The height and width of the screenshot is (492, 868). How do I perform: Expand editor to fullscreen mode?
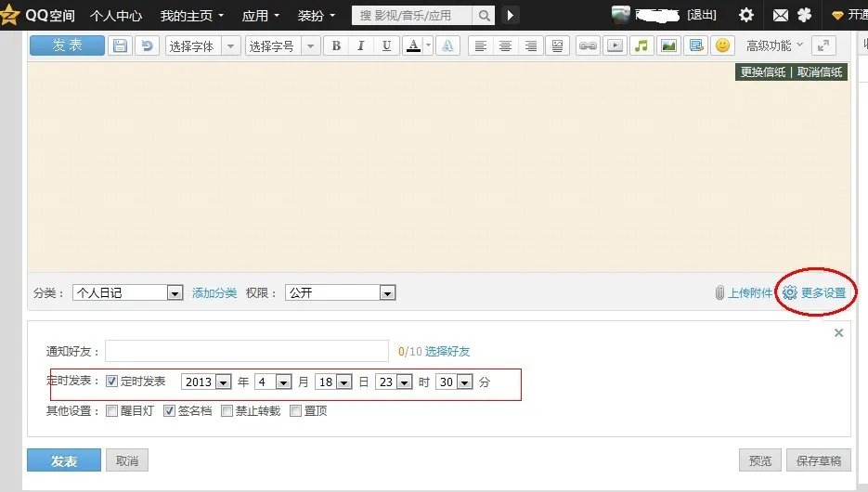click(x=823, y=46)
